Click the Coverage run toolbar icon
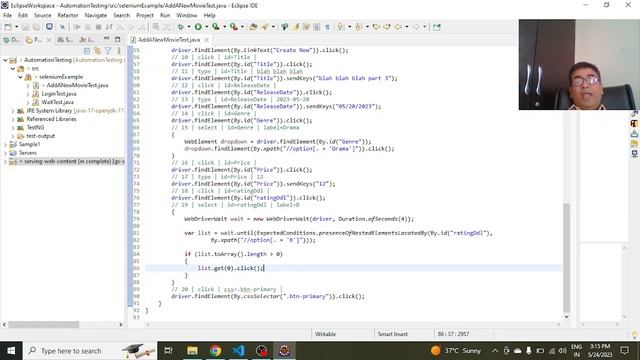 point(216,27)
